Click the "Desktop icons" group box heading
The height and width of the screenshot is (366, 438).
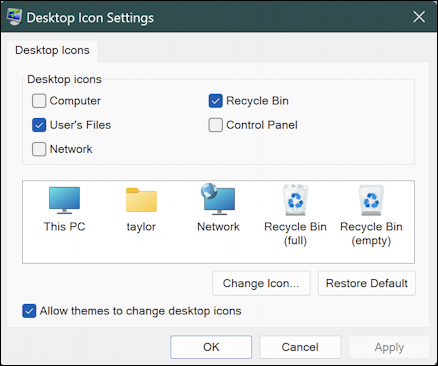(x=64, y=79)
